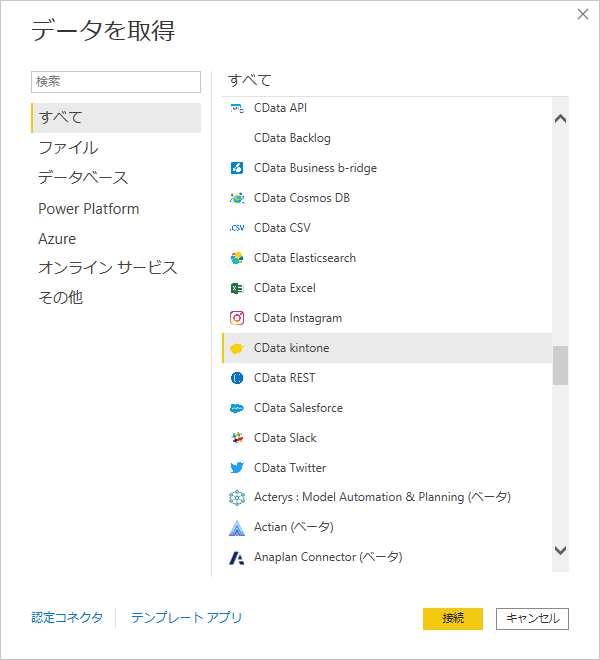This screenshot has width=600, height=660.
Task: Open the ファイル category
Action: tap(68, 148)
